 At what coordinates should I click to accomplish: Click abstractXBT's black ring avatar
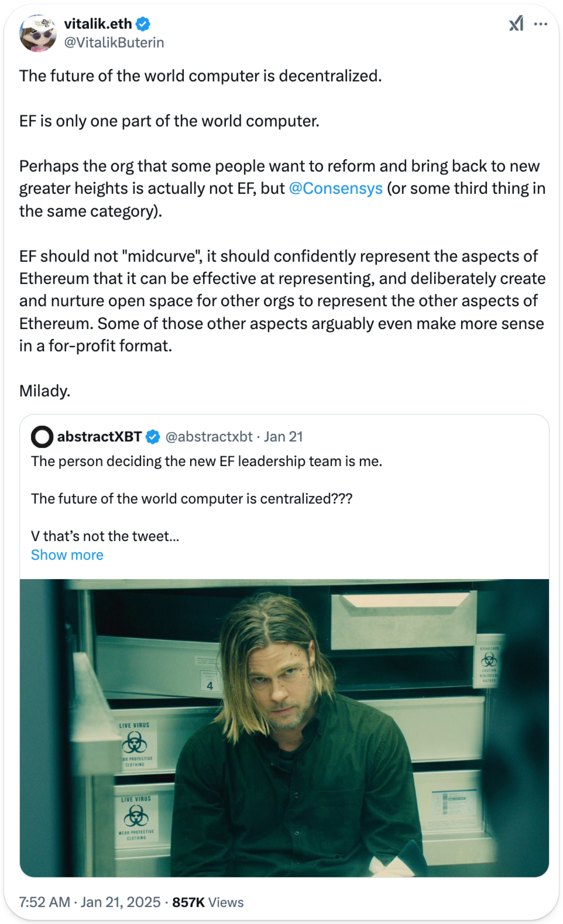[42, 437]
